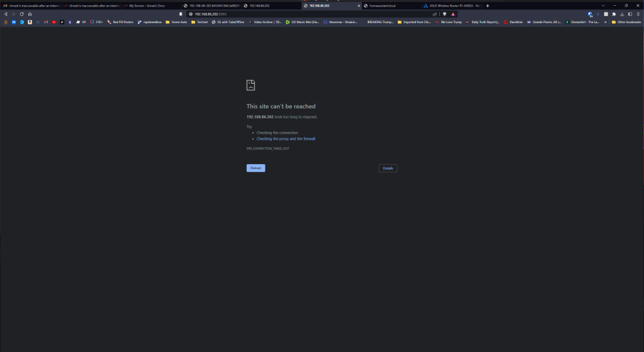Open the Dil Mavin Mini bookmark
The image size is (644, 352).
302,22
